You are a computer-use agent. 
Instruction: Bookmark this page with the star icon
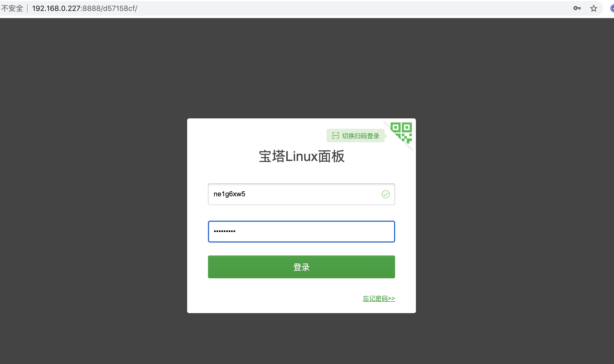click(x=594, y=8)
